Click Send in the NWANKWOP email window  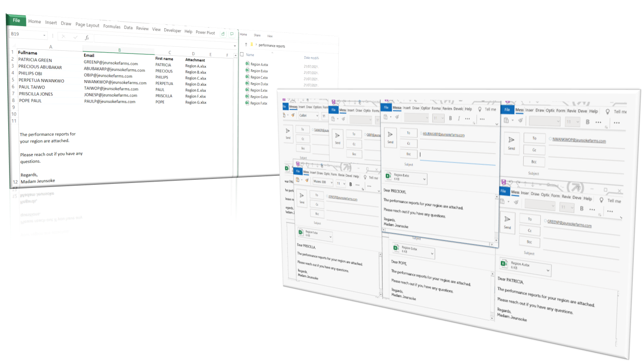point(512,143)
